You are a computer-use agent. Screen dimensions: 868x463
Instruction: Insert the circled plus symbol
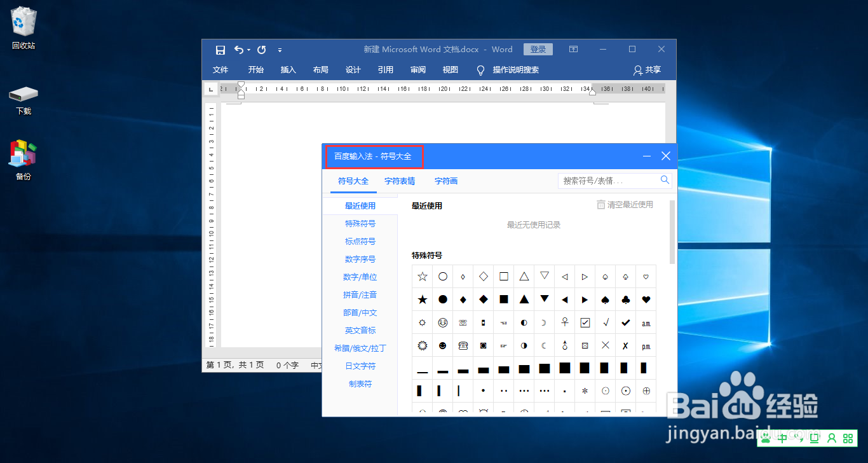click(646, 390)
